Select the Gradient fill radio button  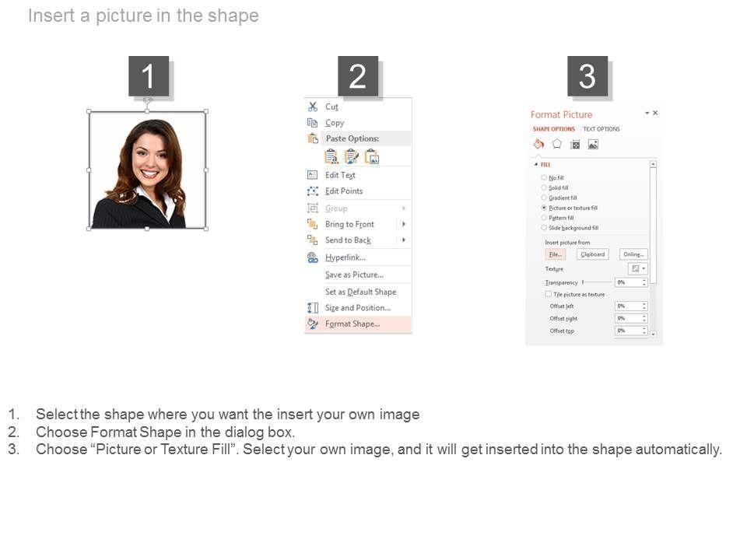pyautogui.click(x=544, y=198)
